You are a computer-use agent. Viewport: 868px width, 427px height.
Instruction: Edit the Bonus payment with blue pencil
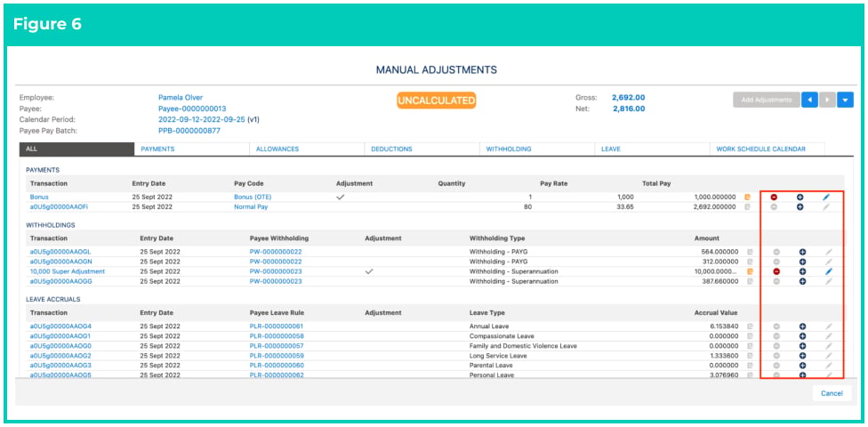tap(826, 197)
